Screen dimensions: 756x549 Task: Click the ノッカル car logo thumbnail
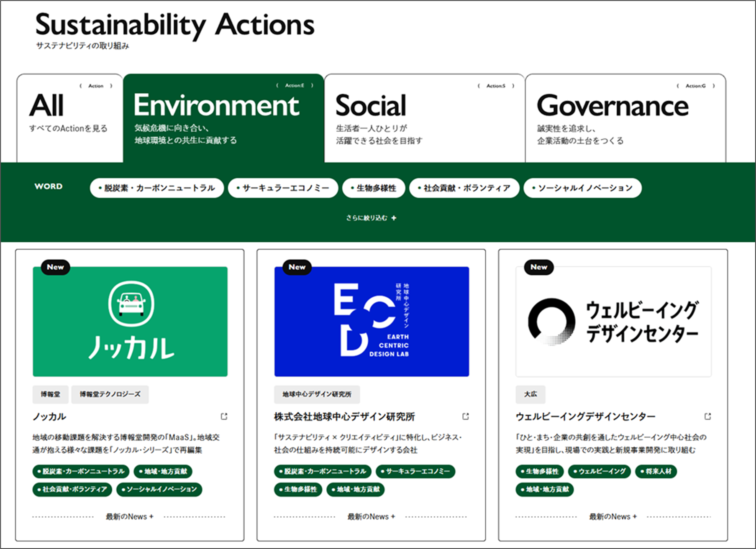(130, 322)
